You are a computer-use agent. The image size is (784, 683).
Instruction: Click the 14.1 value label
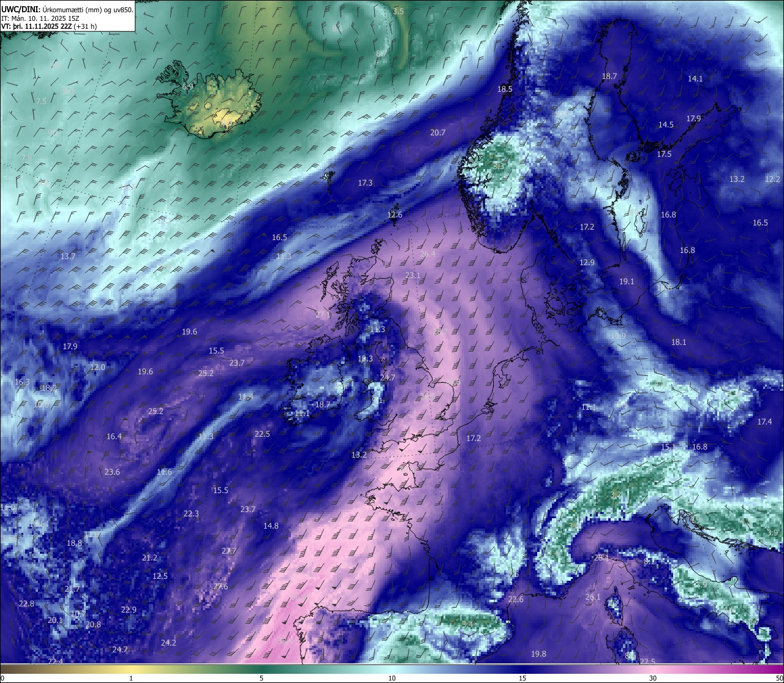click(x=695, y=78)
